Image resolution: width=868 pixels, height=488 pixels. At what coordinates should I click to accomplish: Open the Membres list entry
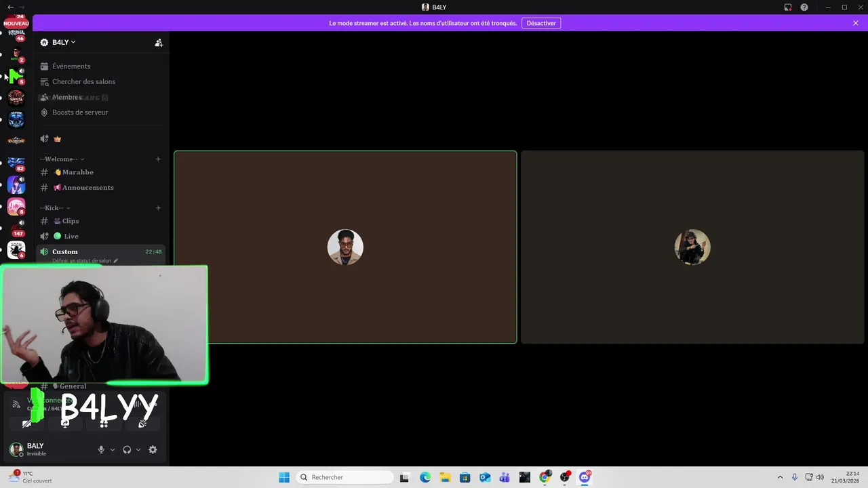click(x=102, y=98)
